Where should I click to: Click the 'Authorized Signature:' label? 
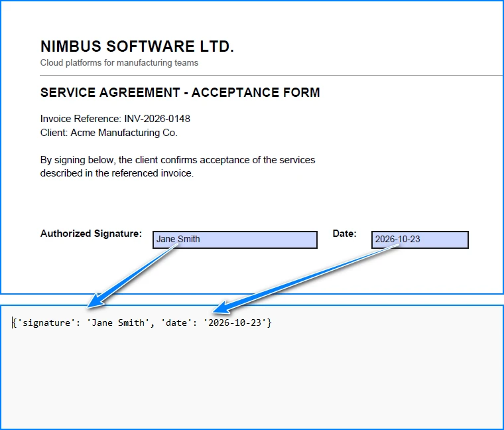[91, 234]
